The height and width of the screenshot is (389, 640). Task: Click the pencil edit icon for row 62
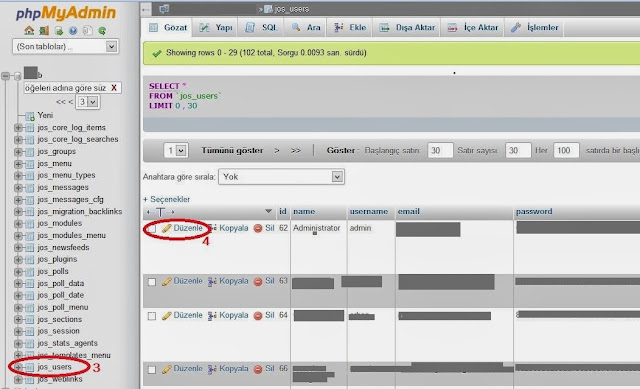[x=166, y=229]
